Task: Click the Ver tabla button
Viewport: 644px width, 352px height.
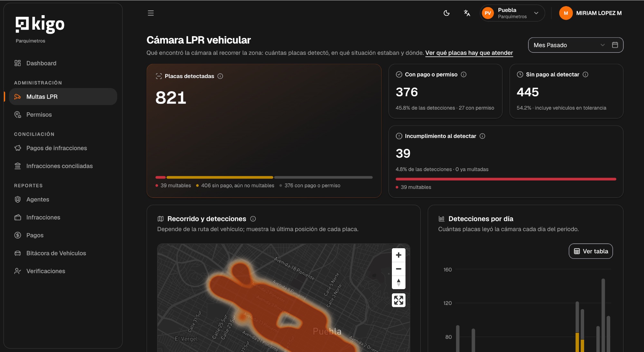Action: [591, 251]
